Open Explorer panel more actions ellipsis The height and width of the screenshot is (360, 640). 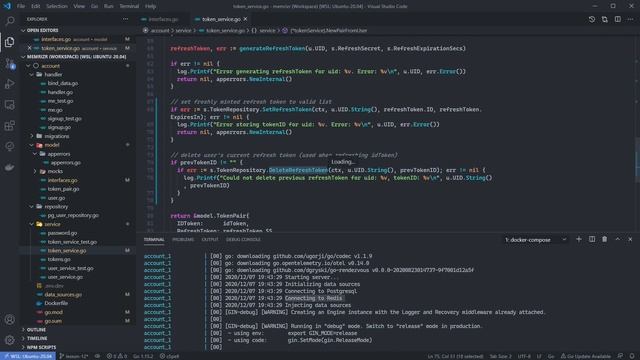click(125, 19)
